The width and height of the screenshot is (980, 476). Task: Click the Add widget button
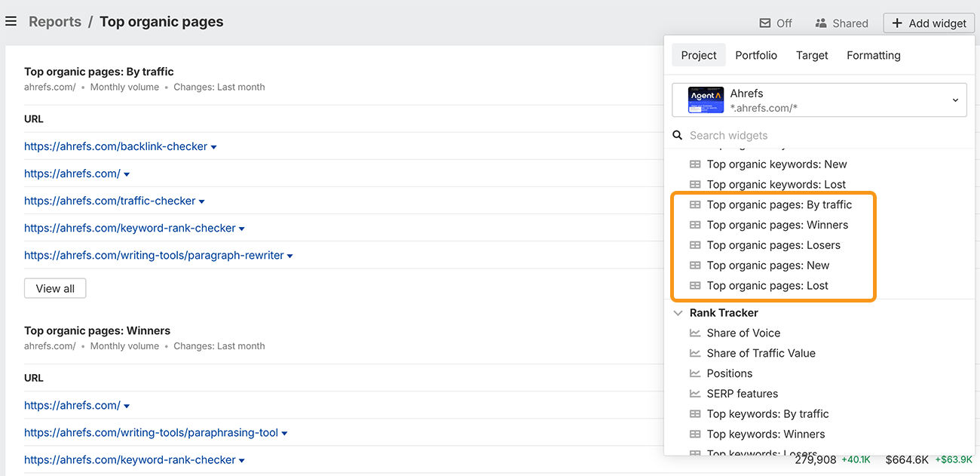click(x=929, y=23)
